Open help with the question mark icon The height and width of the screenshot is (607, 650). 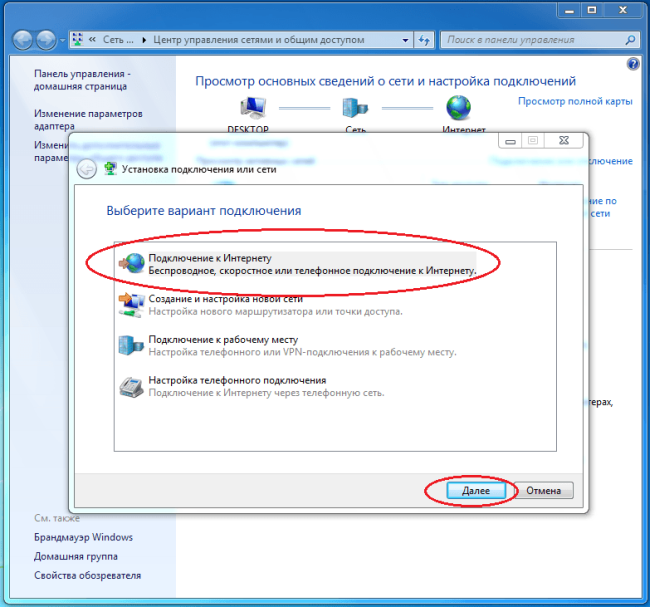click(633, 64)
